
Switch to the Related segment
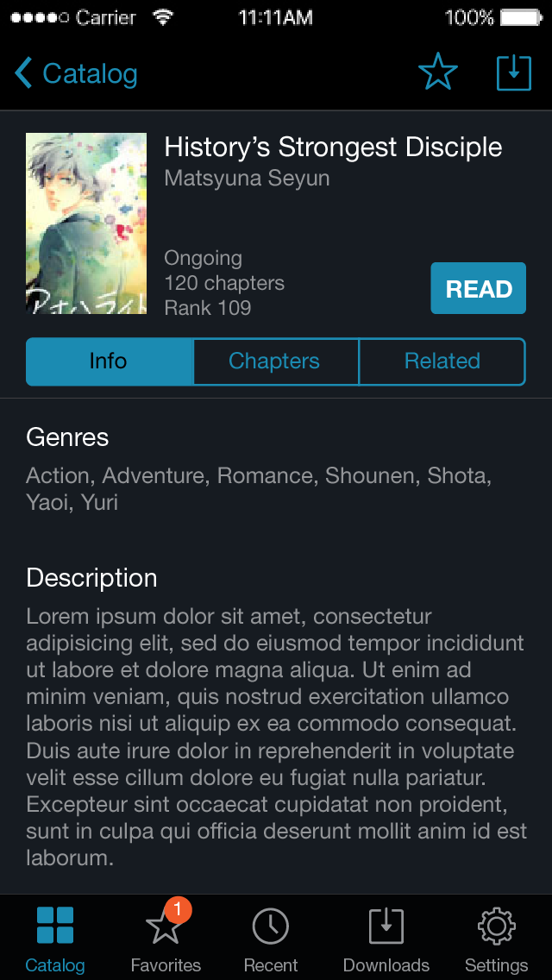442,361
